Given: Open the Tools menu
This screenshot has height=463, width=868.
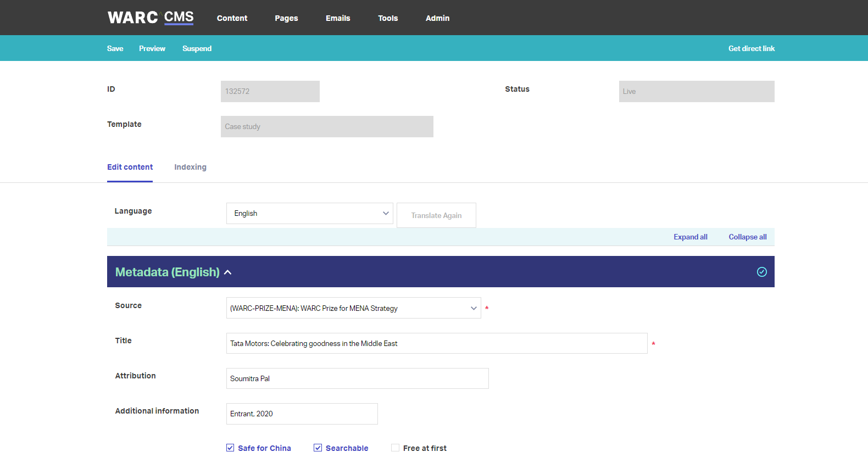Looking at the screenshot, I should click(x=388, y=18).
